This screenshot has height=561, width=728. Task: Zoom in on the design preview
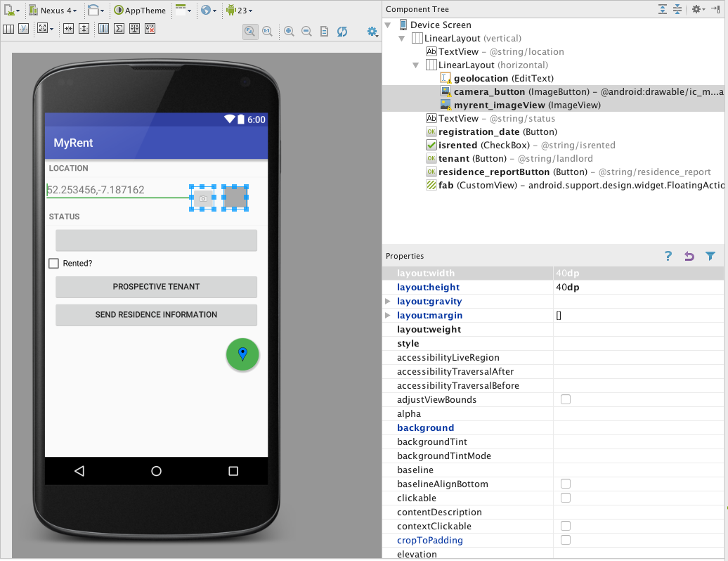point(289,31)
